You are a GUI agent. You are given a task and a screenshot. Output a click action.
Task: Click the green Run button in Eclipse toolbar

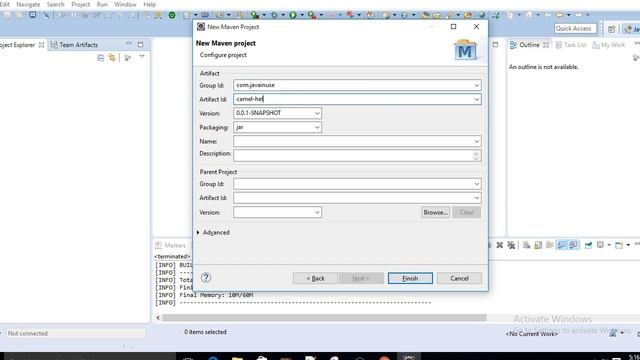[x=293, y=15]
